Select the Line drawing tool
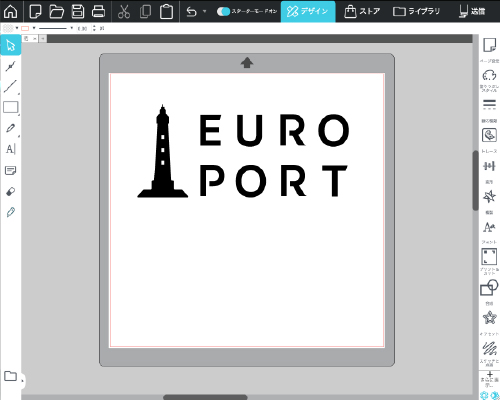Viewport: 500px width, 400px height. pos(11,86)
